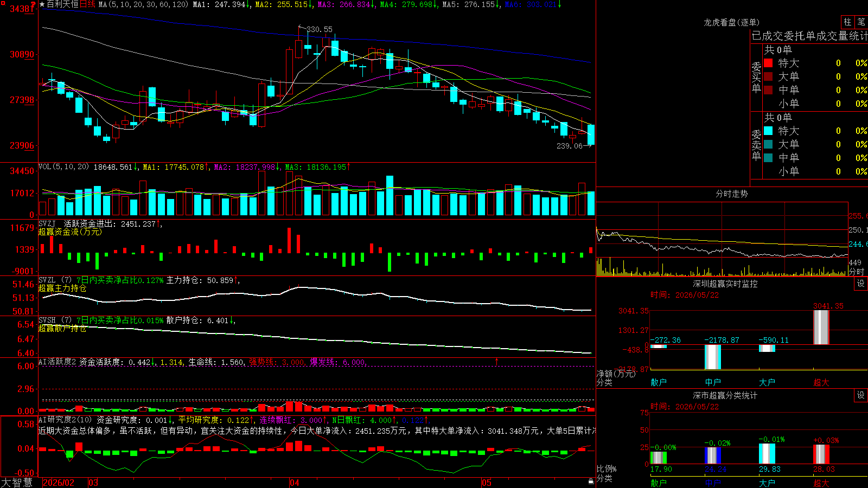Click the 日线 period label
This screenshot has height=488, width=868.
(x=87, y=4)
